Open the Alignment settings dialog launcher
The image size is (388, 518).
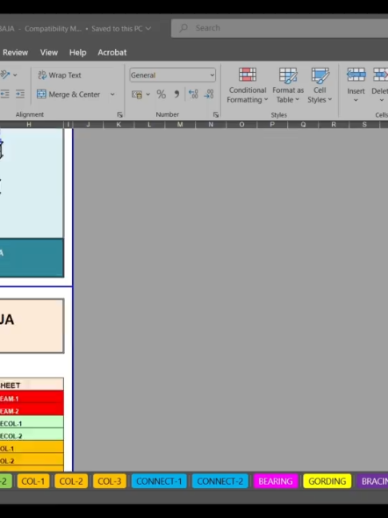click(x=120, y=115)
